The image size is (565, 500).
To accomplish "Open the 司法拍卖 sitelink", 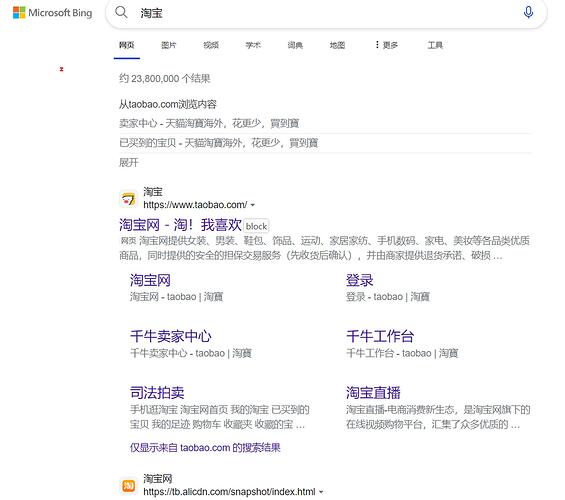I will (157, 393).
